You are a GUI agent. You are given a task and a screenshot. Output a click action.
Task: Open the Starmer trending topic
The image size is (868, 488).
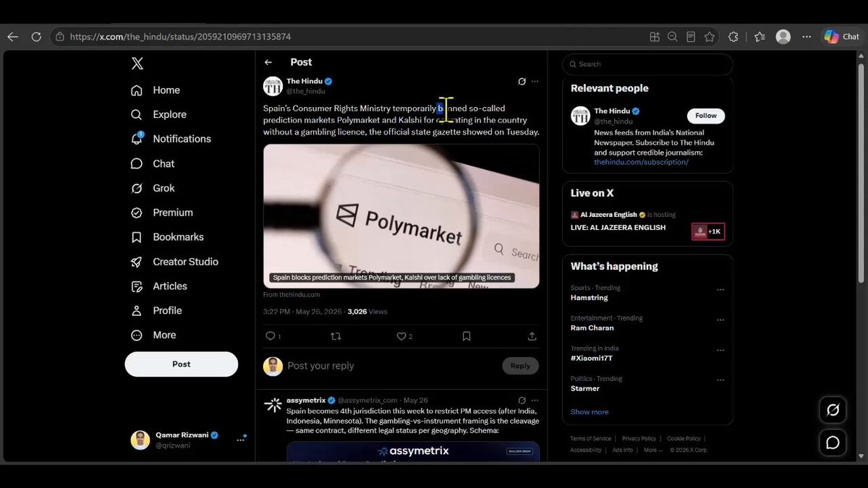[585, 389]
